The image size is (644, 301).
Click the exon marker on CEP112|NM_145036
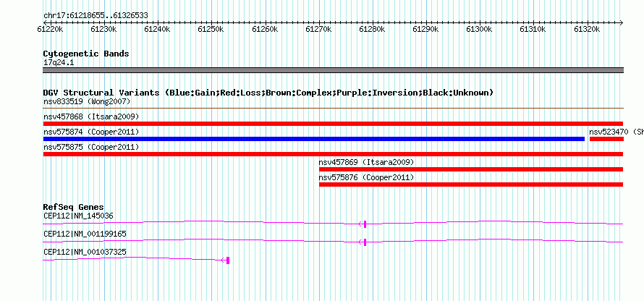365,224
